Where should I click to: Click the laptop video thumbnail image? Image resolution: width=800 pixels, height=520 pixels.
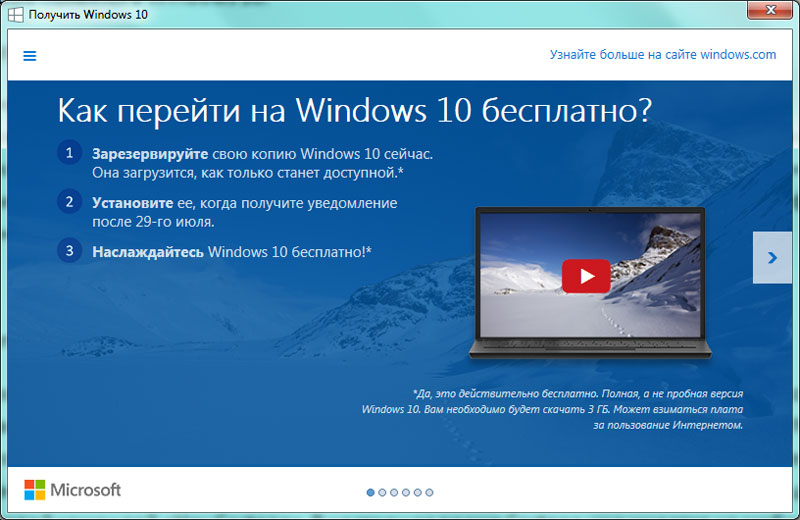590,275
